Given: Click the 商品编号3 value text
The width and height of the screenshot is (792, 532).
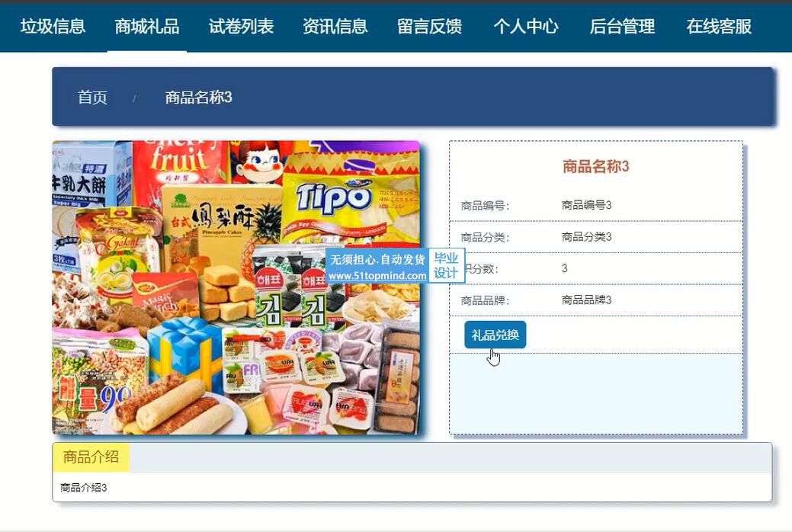Looking at the screenshot, I should point(586,205).
